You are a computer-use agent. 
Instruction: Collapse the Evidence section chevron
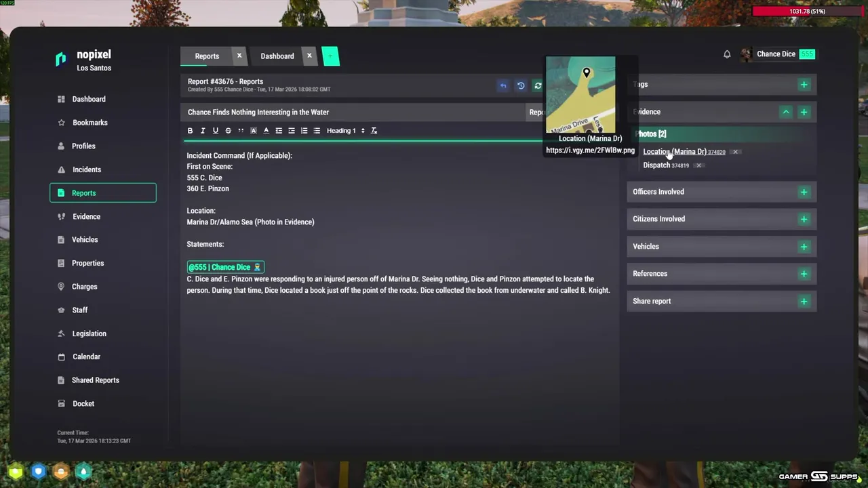point(786,112)
